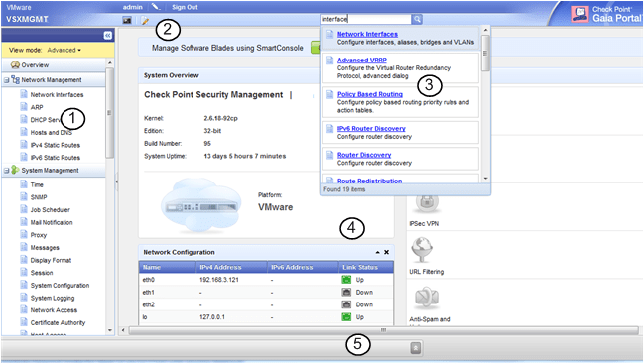Click the eth1 link status icon
The width and height of the screenshot is (644, 364).
point(346,293)
